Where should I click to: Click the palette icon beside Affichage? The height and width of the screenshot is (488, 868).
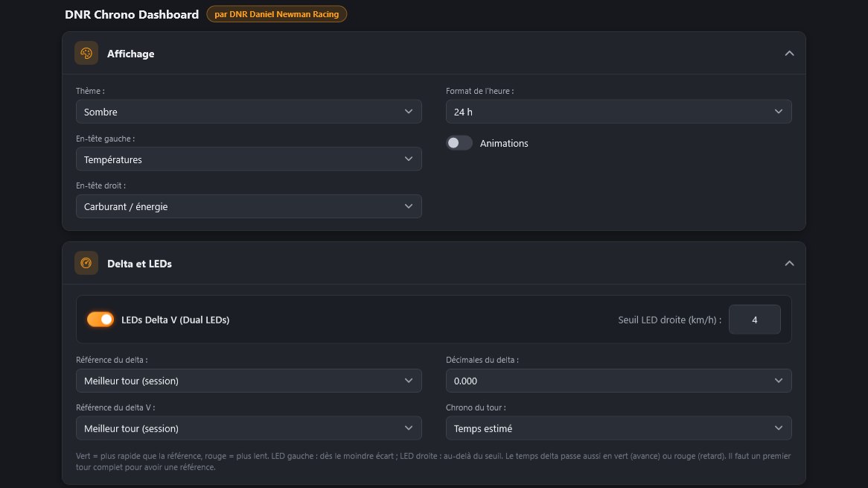click(86, 53)
